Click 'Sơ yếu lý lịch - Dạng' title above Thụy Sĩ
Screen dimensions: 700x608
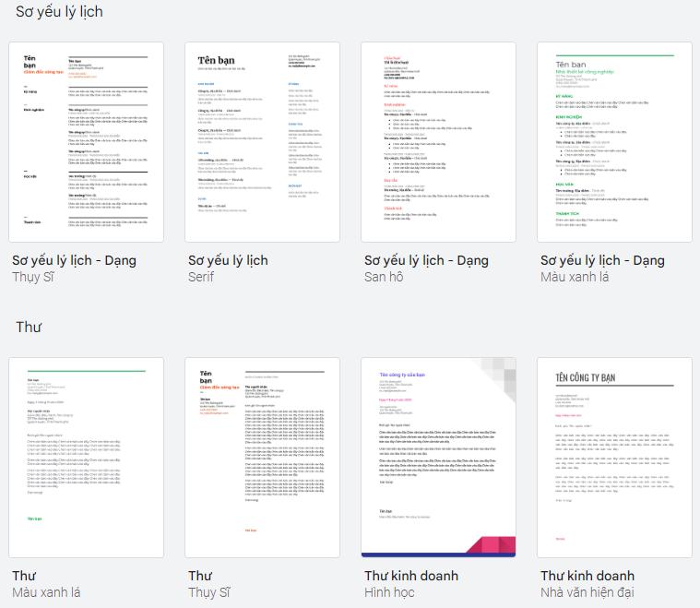pyautogui.click(x=74, y=260)
